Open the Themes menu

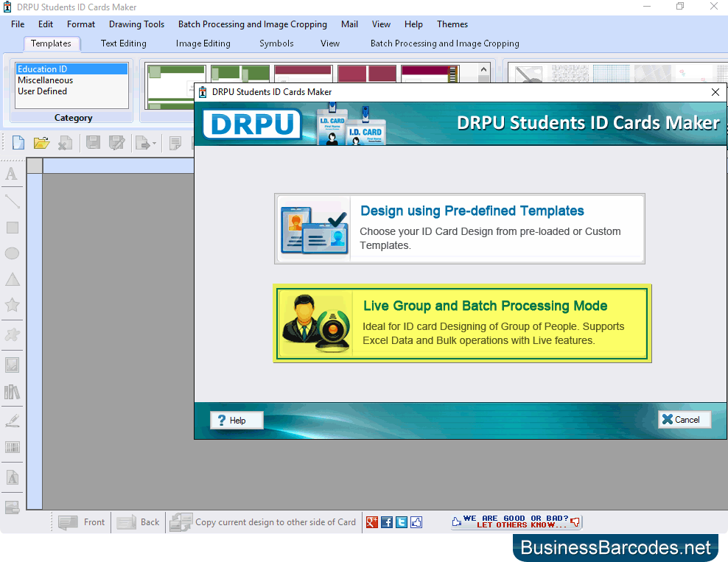click(x=452, y=24)
